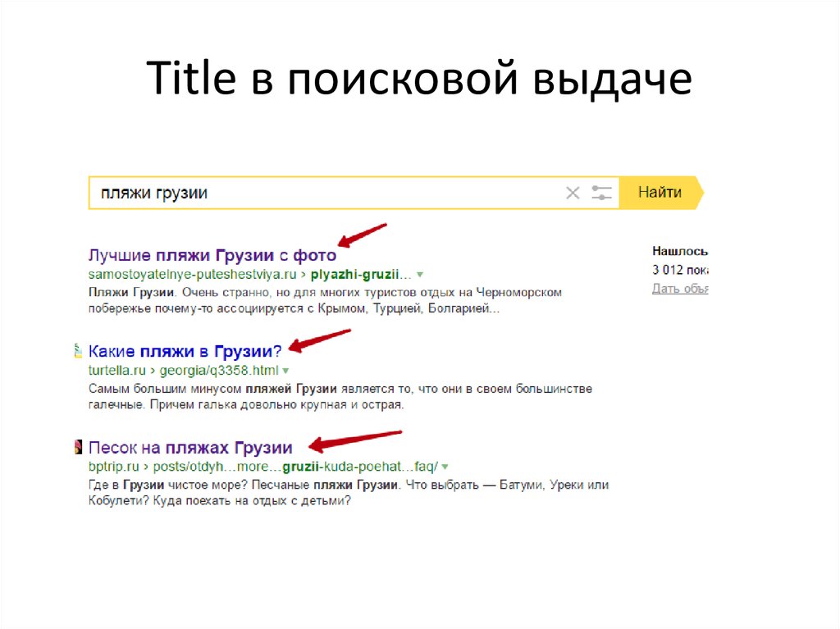Open the advanced search settings sliders icon

(601, 193)
